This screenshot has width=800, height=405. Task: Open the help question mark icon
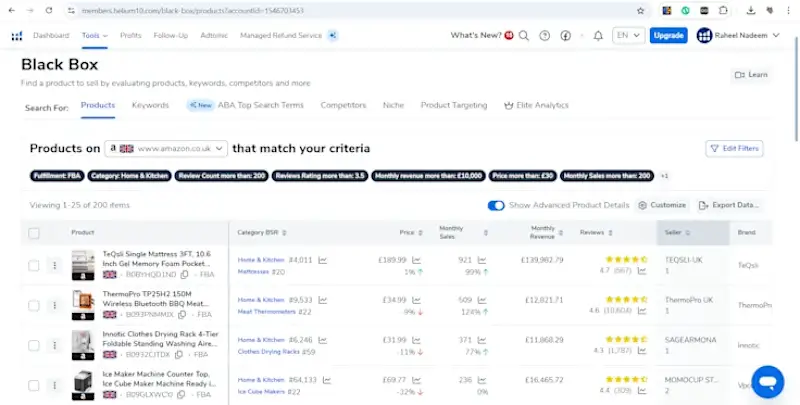coord(545,36)
